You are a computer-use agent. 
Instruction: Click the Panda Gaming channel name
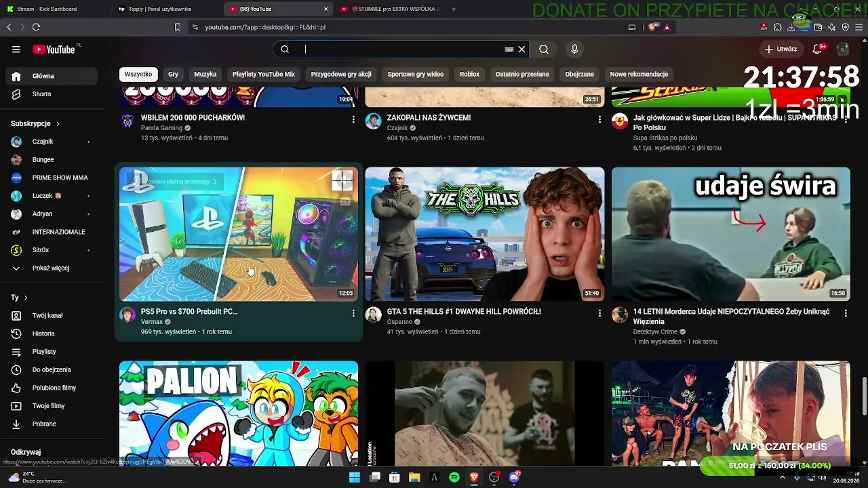pos(161,128)
